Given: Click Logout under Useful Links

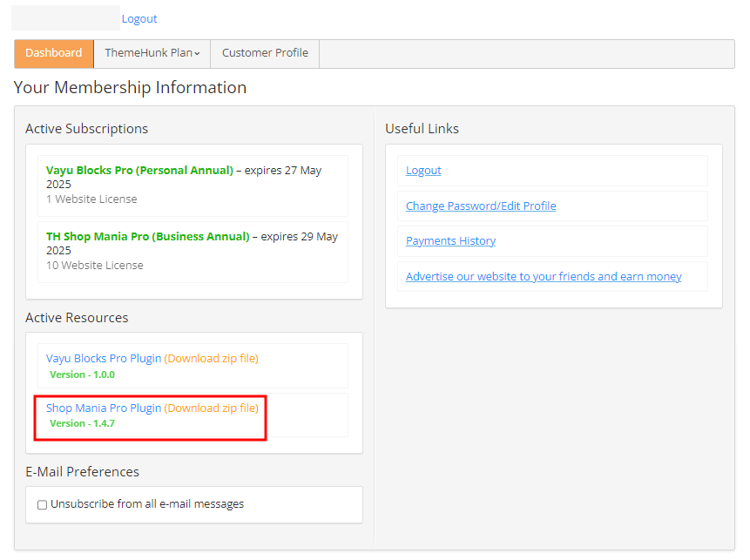Looking at the screenshot, I should (x=423, y=170).
